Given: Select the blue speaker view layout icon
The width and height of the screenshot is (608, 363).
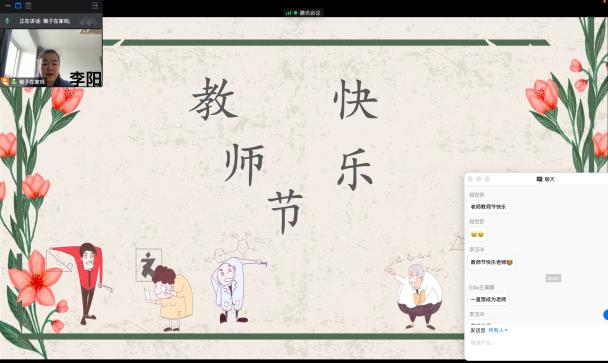Looking at the screenshot, I should point(18,5).
